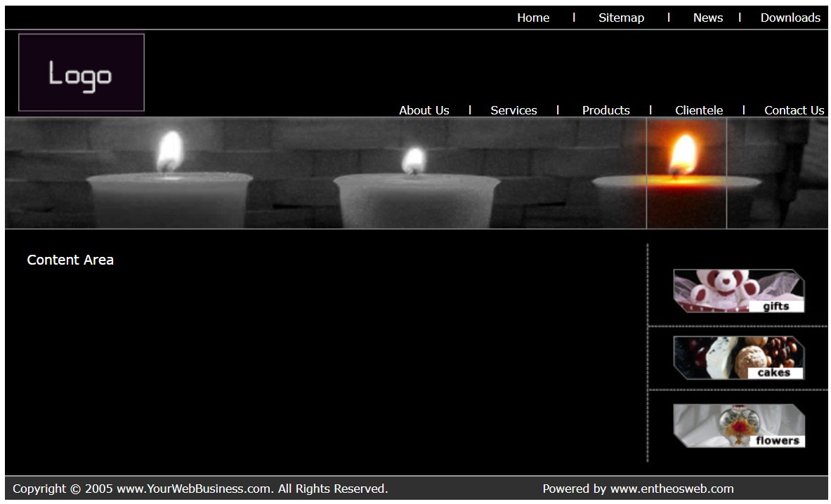The image size is (831, 504).
Task: Go to Contact Us
Action: coord(794,110)
